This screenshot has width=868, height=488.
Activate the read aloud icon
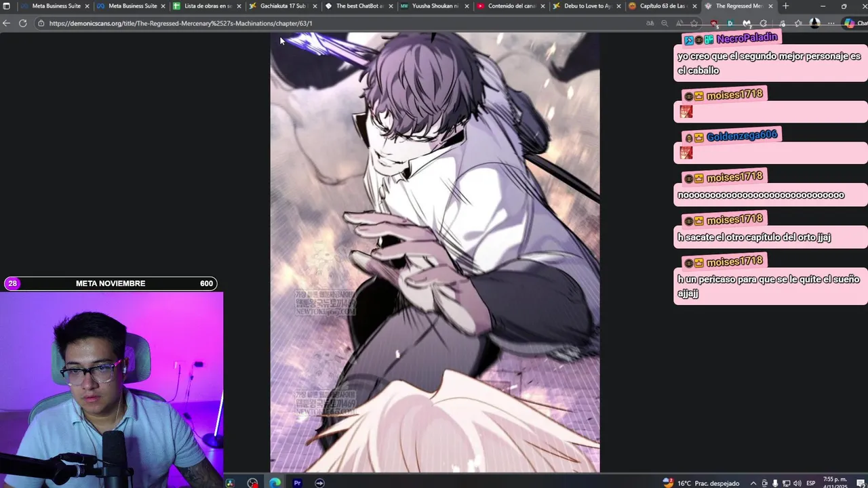pos(679,23)
